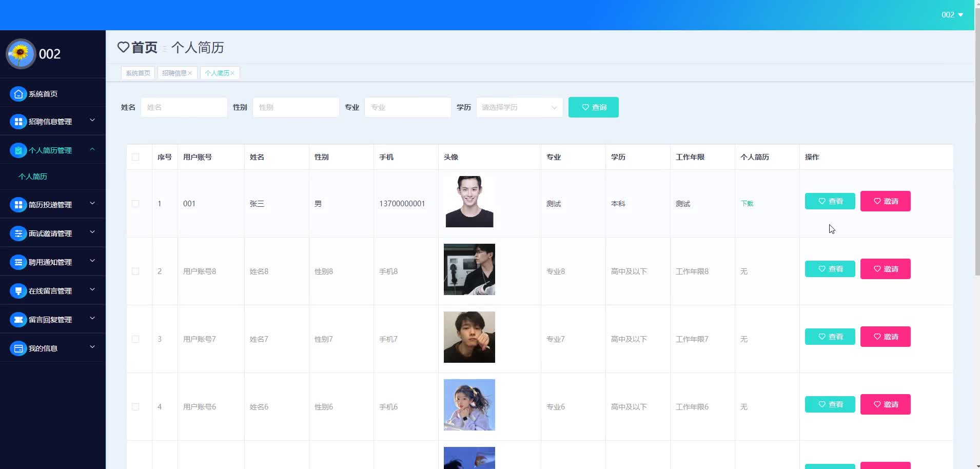Screen dimensions: 980x469
Task: Click 邀请 for 姓名6
Action: click(885, 404)
